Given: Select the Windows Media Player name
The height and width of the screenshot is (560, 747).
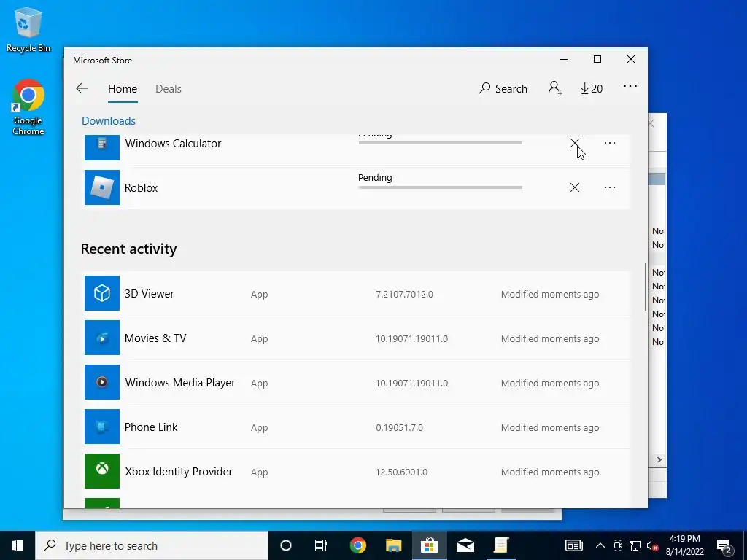Looking at the screenshot, I should coord(180,383).
